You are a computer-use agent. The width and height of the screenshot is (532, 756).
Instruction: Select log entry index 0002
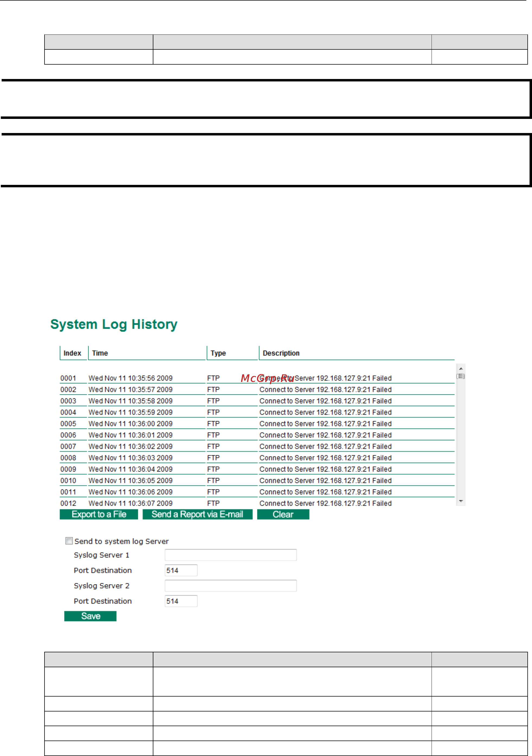[68, 390]
